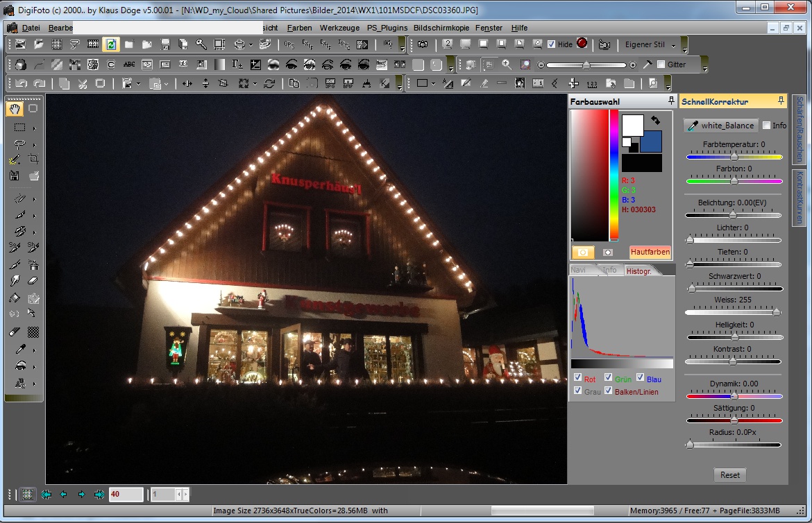812x523 pixels.
Task: Click the red record button
Action: pos(582,44)
